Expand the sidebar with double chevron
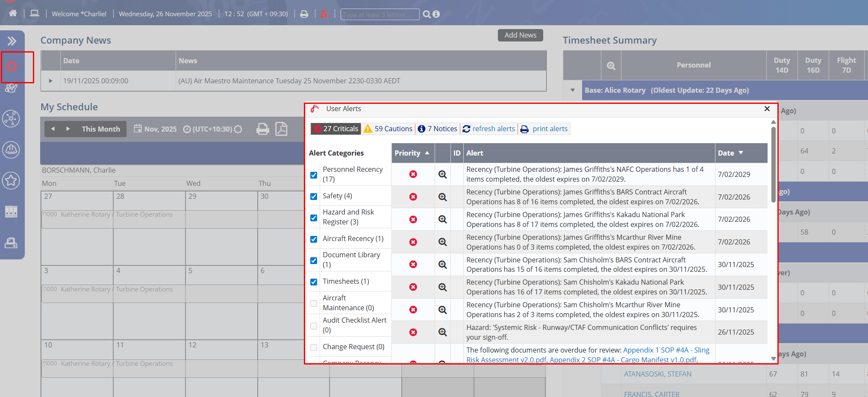Screen dimensions: 868x397 coord(12,41)
